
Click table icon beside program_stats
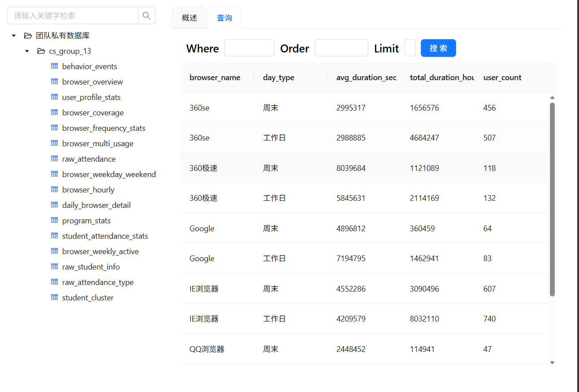click(55, 220)
